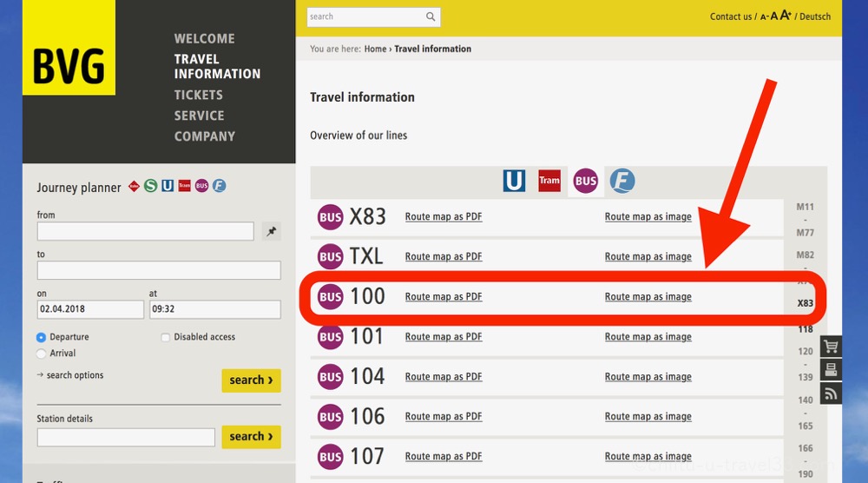Image resolution: width=868 pixels, height=483 pixels.
Task: Open Route map as image for TXL
Action: coord(648,256)
